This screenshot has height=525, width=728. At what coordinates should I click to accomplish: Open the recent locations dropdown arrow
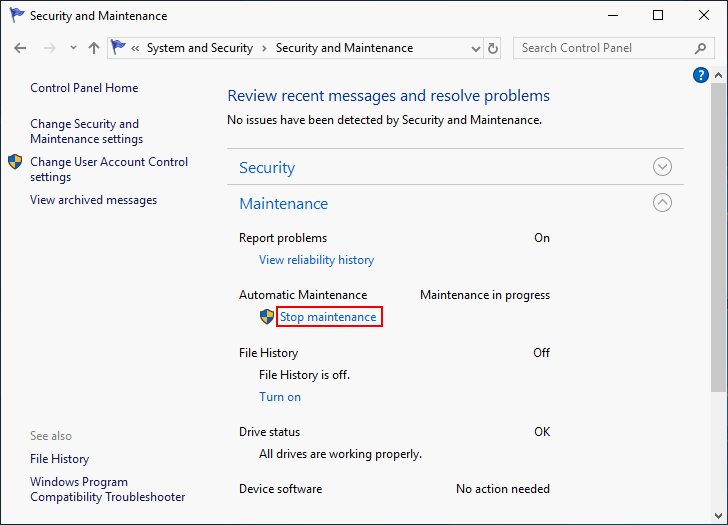pos(73,47)
